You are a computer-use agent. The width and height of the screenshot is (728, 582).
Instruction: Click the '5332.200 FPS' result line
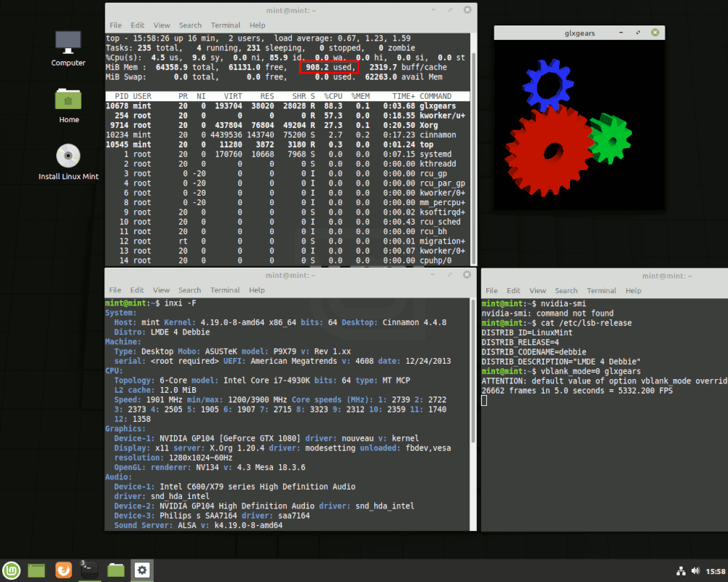(x=577, y=391)
